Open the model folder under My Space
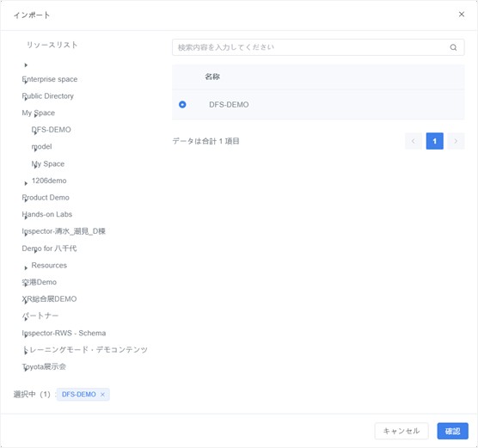This screenshot has height=448, width=478. point(42,147)
